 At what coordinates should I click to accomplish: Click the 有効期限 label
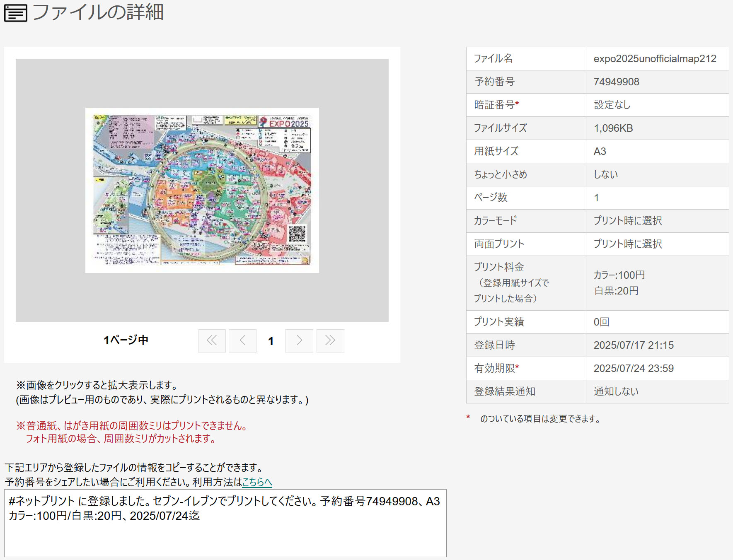tap(496, 368)
